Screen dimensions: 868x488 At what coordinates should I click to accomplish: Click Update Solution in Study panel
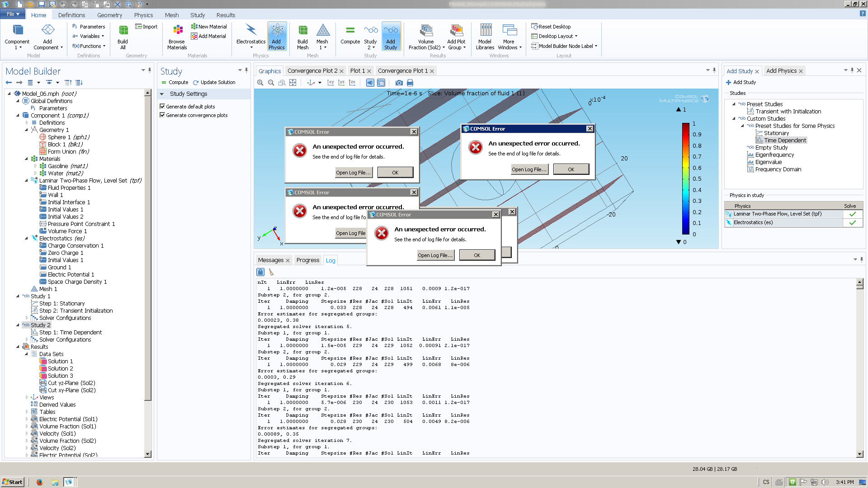click(x=214, y=83)
